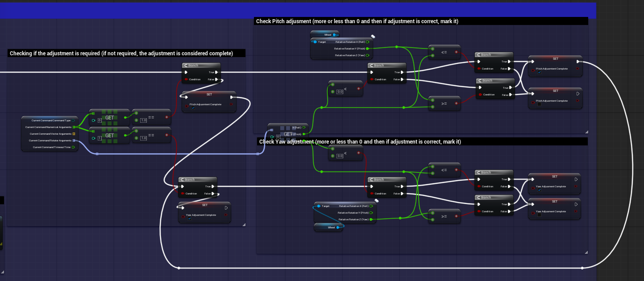The image size is (644, 281).
Task: Click the Current Command Command Type pin
Action: click(x=73, y=120)
